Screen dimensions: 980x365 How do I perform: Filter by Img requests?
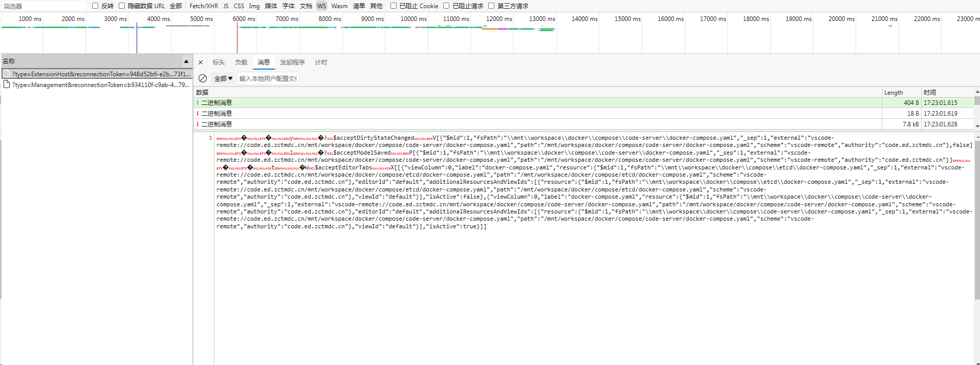tap(254, 6)
